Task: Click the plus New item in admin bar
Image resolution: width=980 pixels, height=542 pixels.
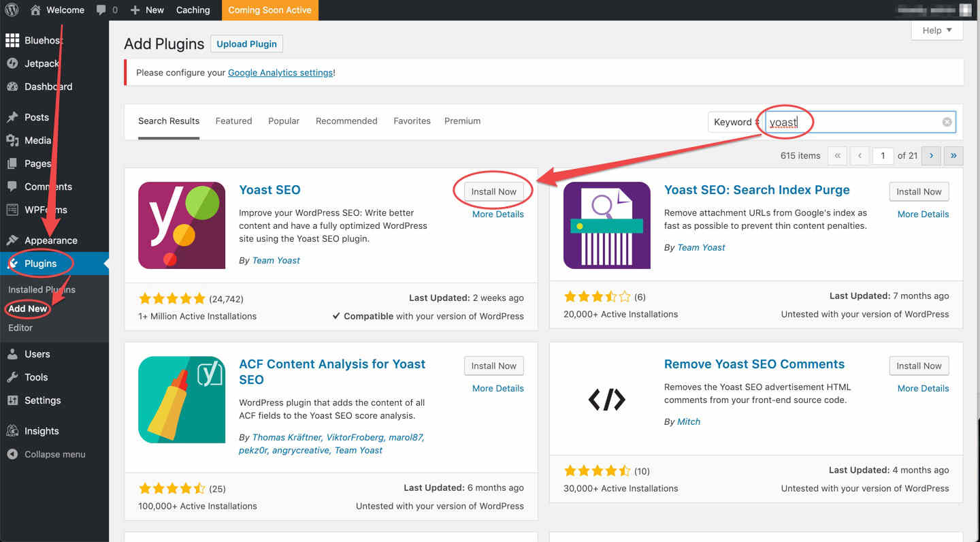Action: (x=147, y=10)
